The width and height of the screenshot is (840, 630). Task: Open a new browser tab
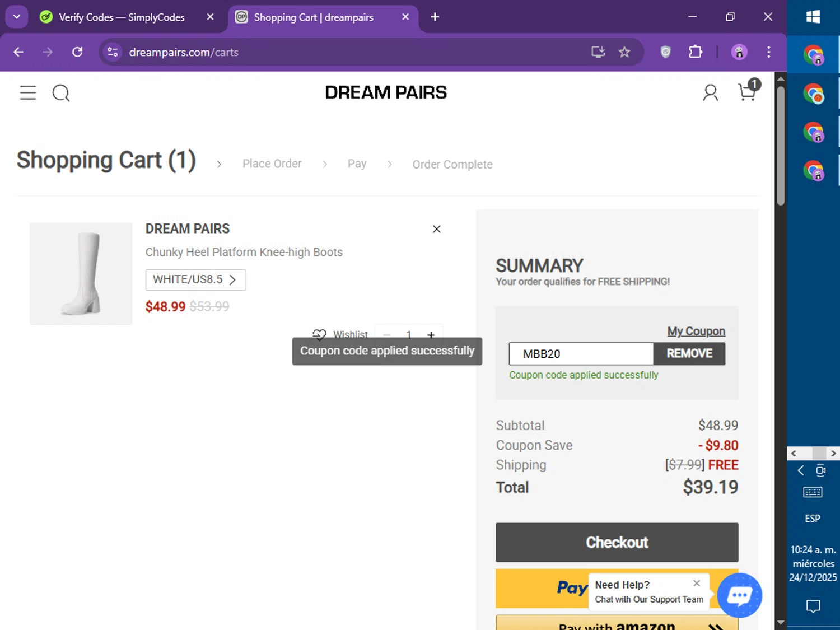pyautogui.click(x=435, y=17)
